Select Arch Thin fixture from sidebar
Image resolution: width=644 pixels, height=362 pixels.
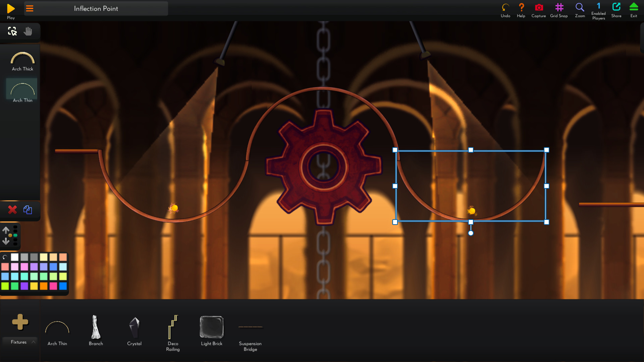(x=22, y=90)
